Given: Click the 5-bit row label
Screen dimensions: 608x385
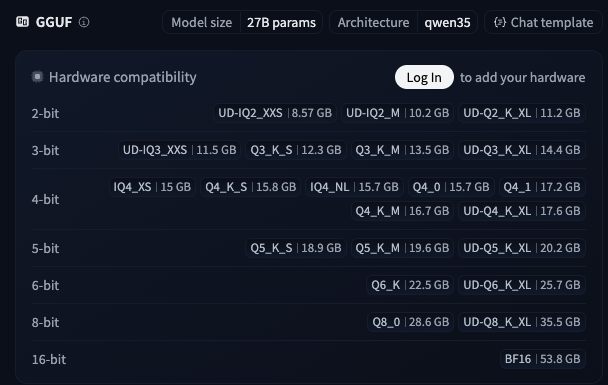Looking at the screenshot, I should pos(45,248).
